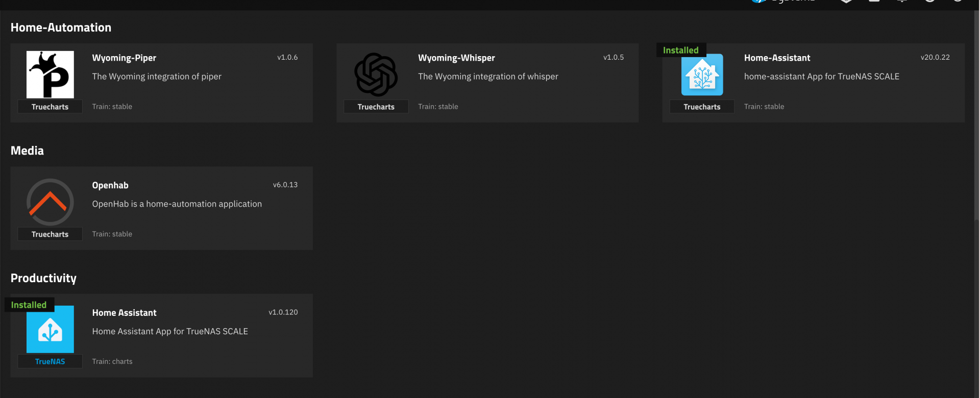The image size is (980, 398).
Task: Click the Home Assistant v1.0.120 app logo
Action: (x=50, y=329)
